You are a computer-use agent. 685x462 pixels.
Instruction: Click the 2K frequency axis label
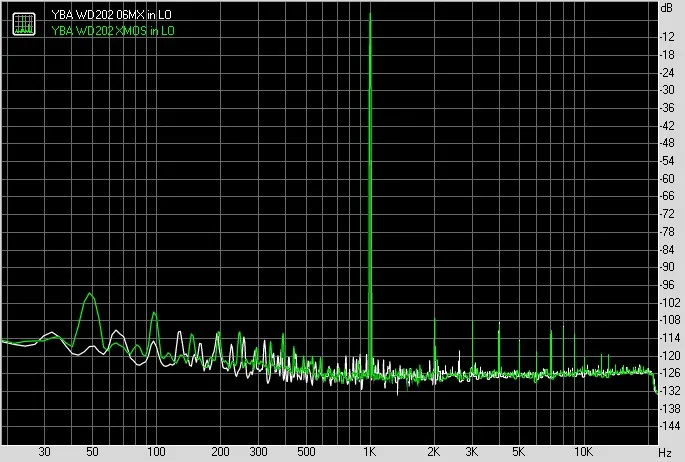tap(433, 452)
